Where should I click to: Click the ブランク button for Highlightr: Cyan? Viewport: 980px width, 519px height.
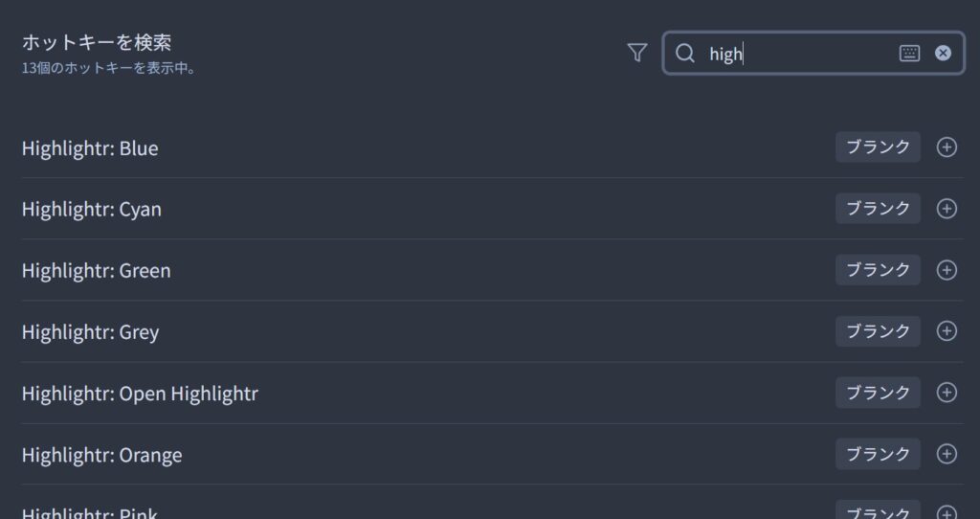878,208
